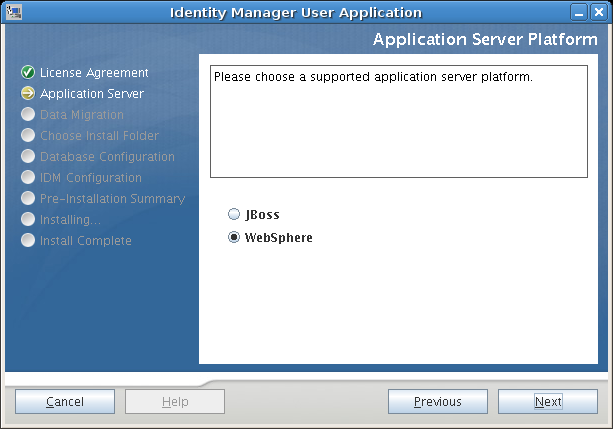Click the Pre-Installation Summary step bullet
This screenshot has width=613, height=429.
pyautogui.click(x=28, y=199)
